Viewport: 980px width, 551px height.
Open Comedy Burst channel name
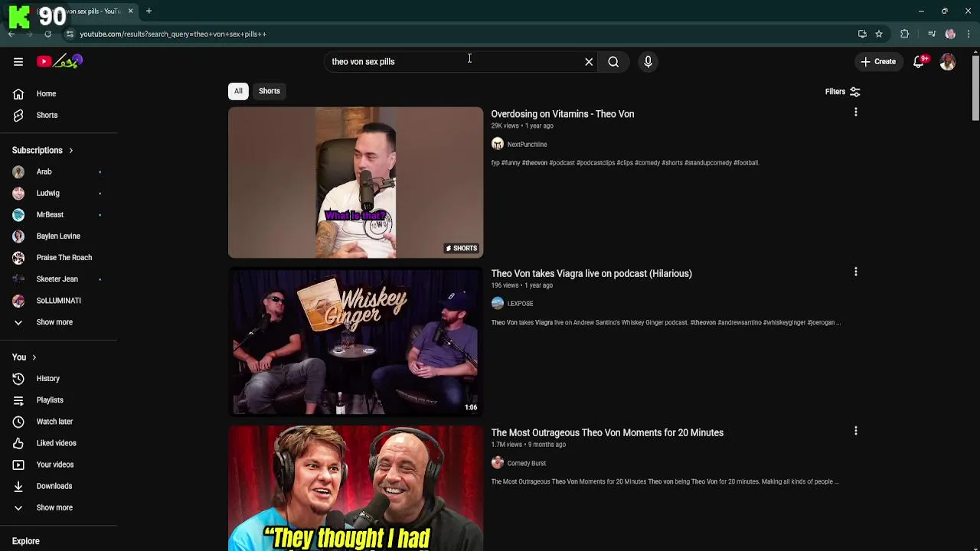pyautogui.click(x=526, y=463)
